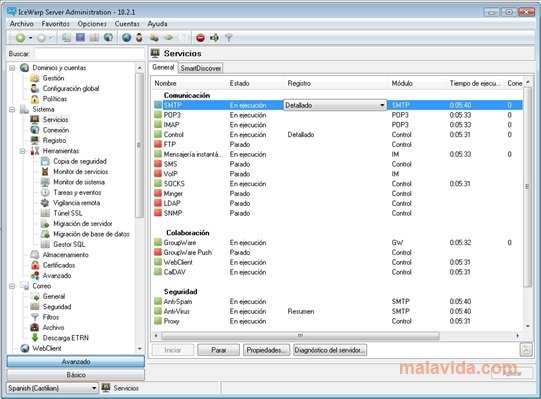Click the Políticas padlock icon
Viewport: 541px width, 399px height.
[35, 99]
